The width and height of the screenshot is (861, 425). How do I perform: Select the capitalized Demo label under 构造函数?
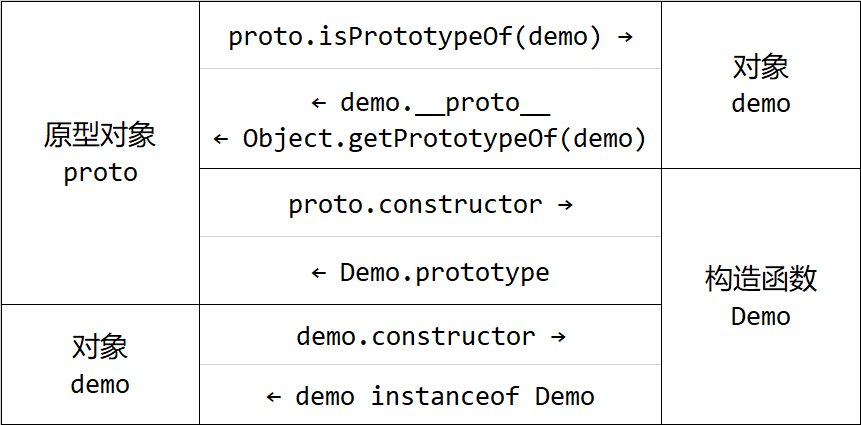click(x=761, y=316)
